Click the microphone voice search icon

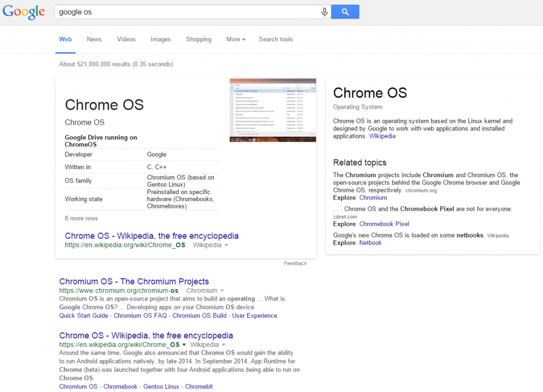pyautogui.click(x=324, y=12)
